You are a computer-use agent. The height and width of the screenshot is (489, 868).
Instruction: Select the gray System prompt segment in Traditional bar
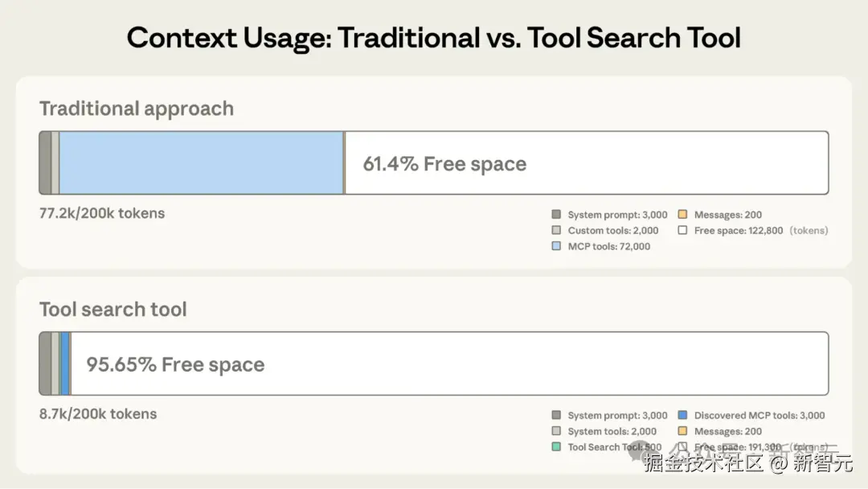[x=45, y=163]
